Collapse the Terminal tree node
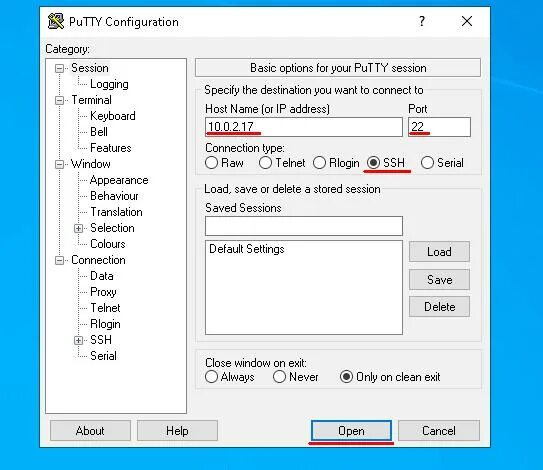 [x=60, y=100]
